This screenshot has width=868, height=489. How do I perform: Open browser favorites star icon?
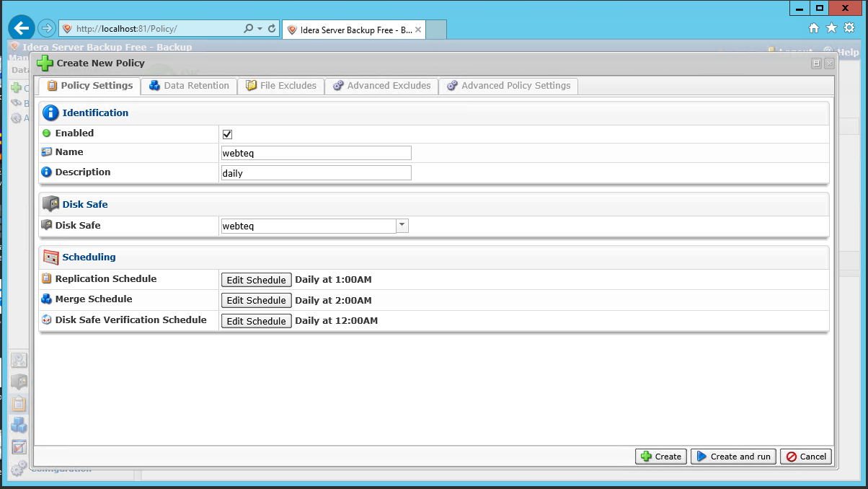(831, 28)
